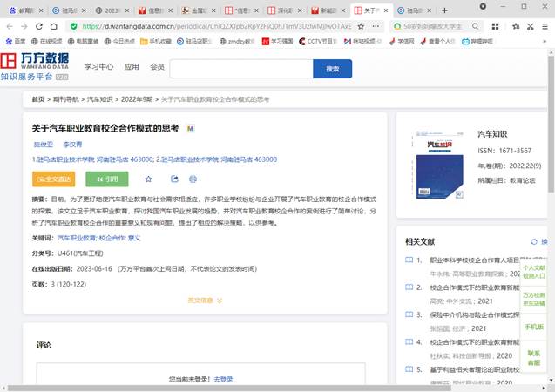The height and width of the screenshot is (392, 555).
Task: Click the horizontal scrollbar at the bottom
Action: (229, 389)
